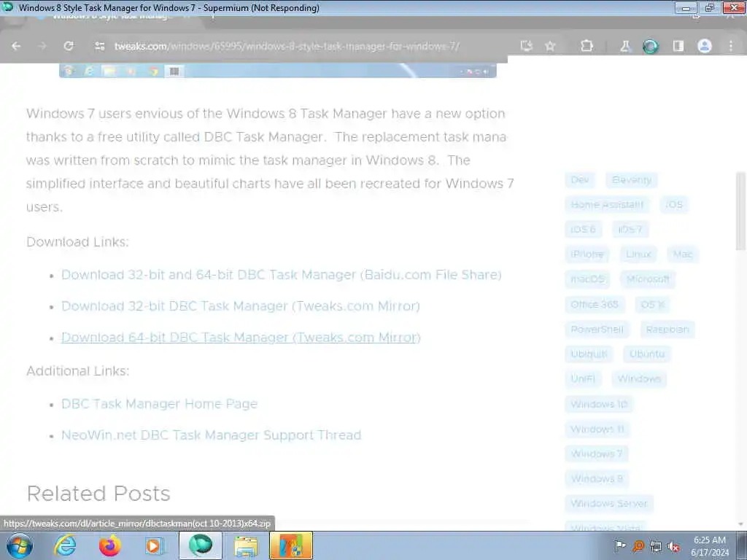Image resolution: width=747 pixels, height=560 pixels.
Task: Click the magnifier tray icon
Action: click(638, 546)
